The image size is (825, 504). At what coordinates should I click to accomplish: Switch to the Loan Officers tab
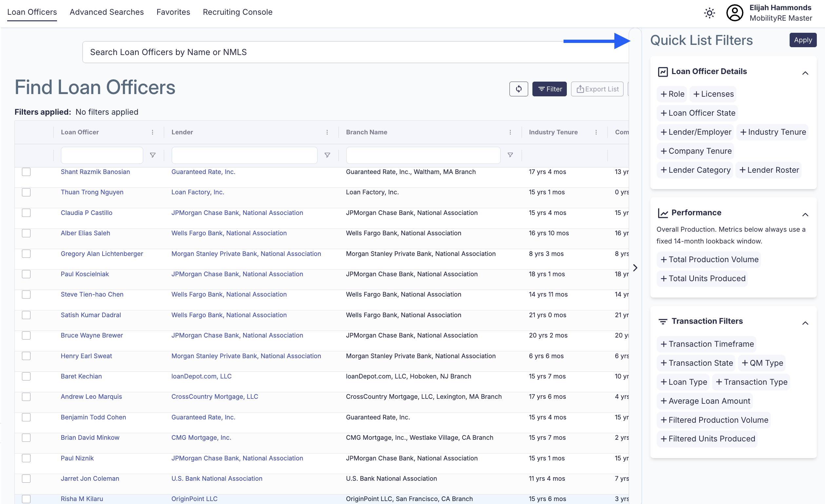click(x=32, y=12)
